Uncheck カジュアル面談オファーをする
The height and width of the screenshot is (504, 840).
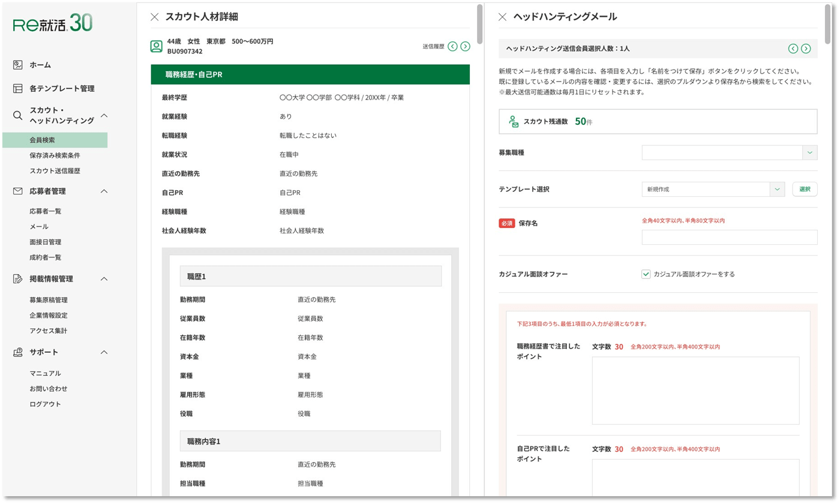click(646, 274)
